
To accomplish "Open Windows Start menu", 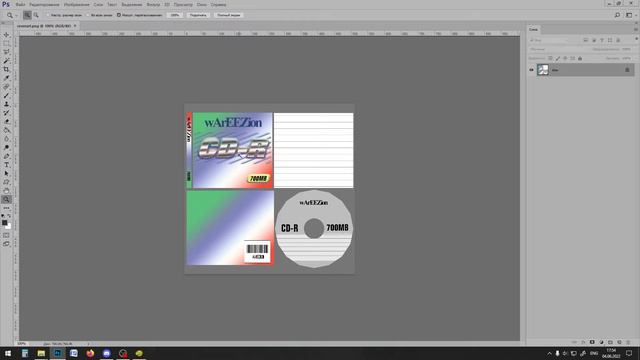I will point(8,353).
